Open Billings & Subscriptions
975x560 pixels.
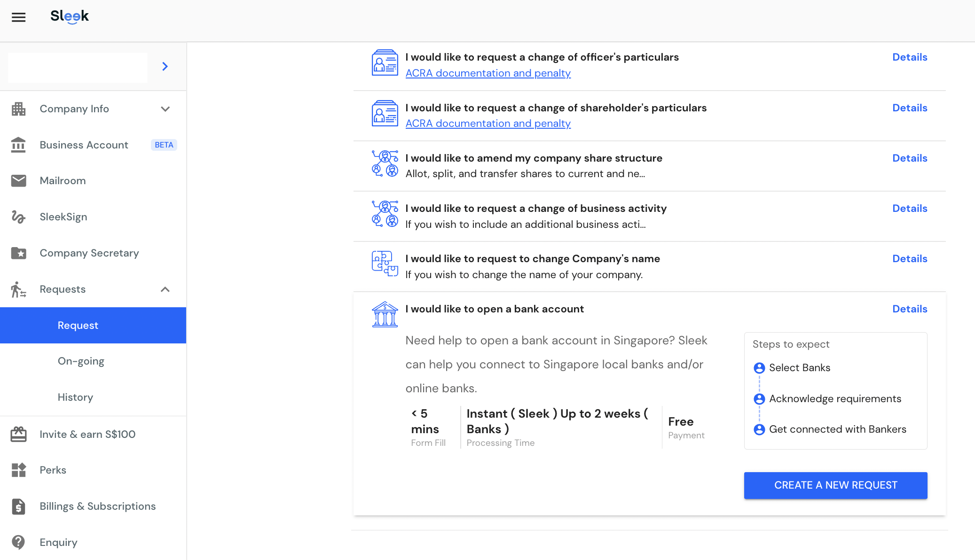tap(97, 506)
